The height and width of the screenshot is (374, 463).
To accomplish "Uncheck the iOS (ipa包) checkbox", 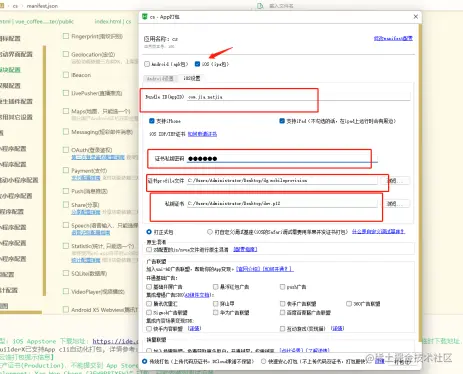I will (x=197, y=64).
